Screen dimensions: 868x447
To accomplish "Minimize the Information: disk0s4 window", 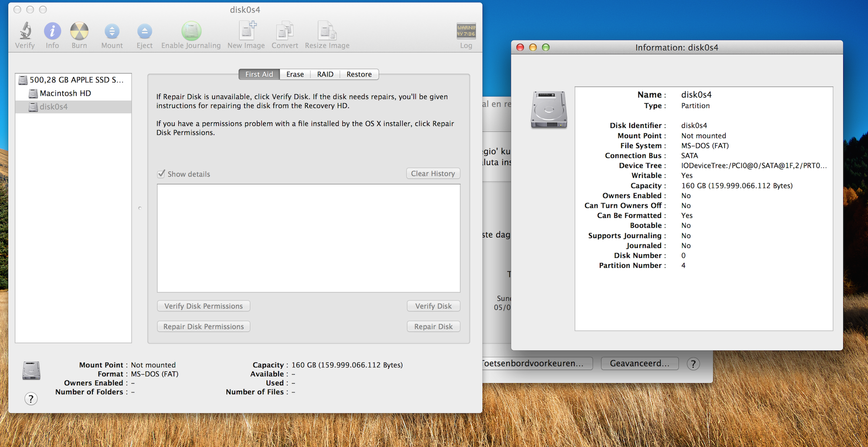I will tap(533, 47).
